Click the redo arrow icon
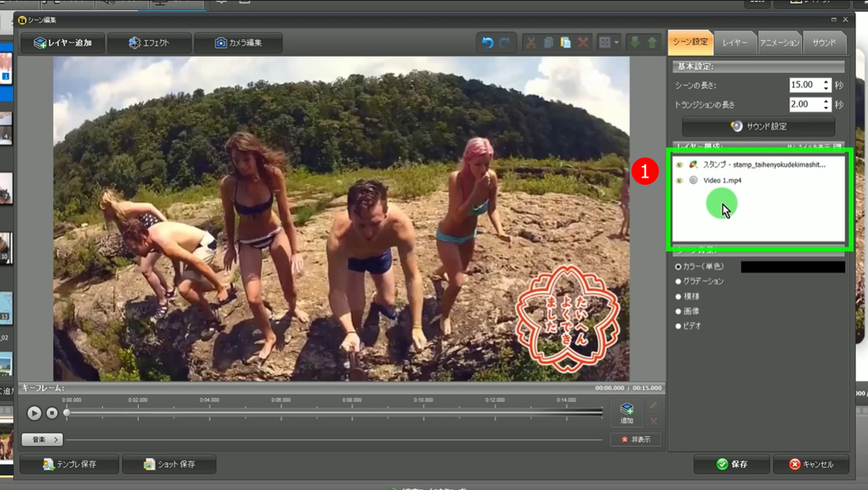Viewport: 868px width, 490px height. pyautogui.click(x=505, y=42)
